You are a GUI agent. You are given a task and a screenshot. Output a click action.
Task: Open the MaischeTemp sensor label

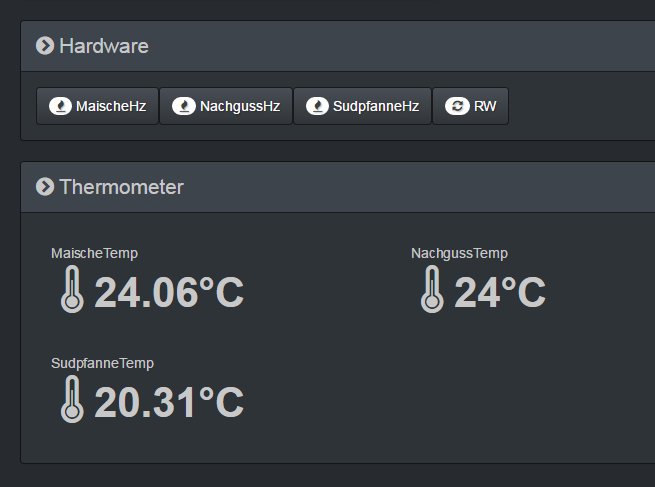pos(94,253)
